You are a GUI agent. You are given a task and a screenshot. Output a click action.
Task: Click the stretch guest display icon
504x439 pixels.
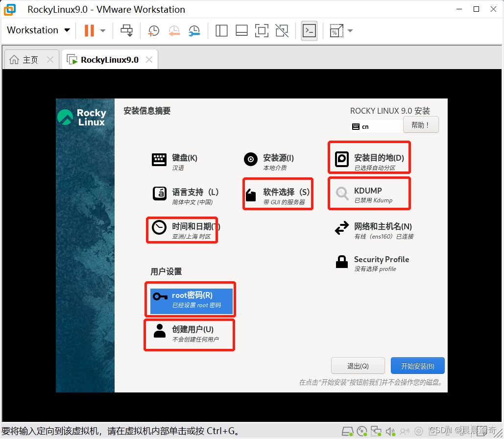click(x=336, y=31)
